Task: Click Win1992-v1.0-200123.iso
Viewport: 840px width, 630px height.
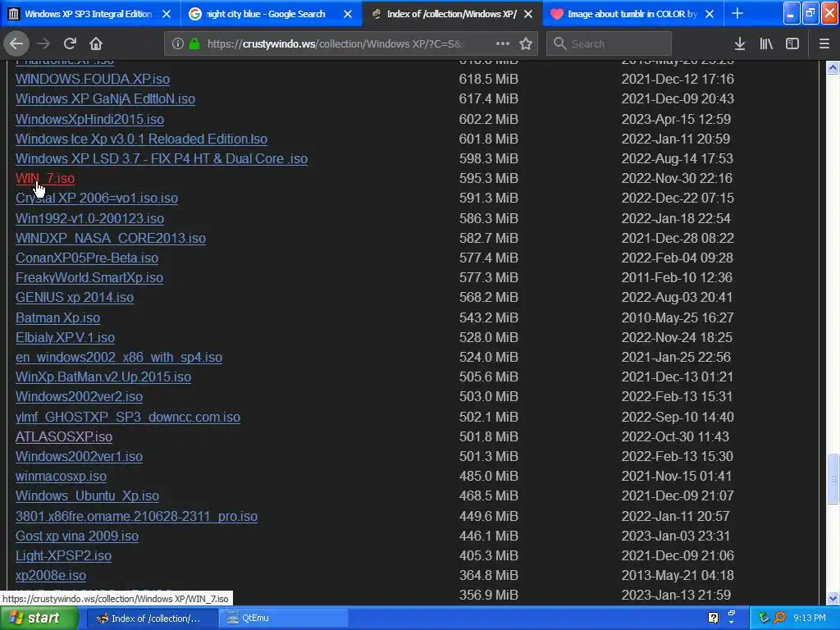Action: coord(89,218)
